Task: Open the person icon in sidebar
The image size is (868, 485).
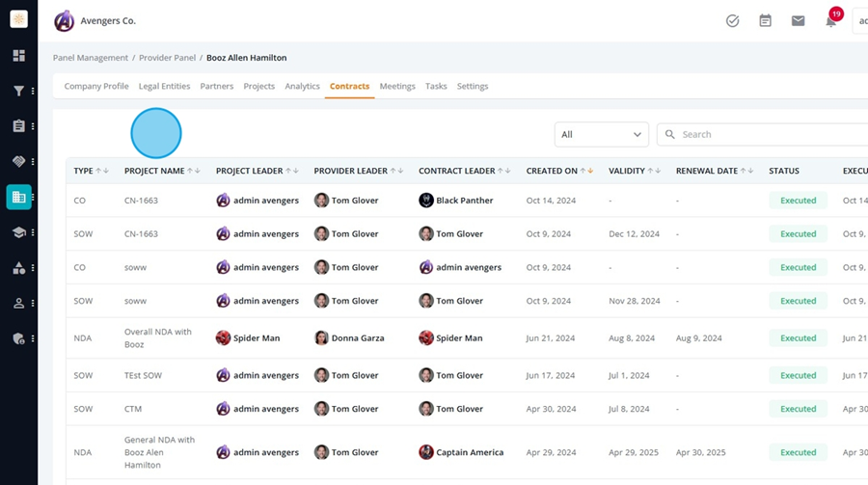Action: pyautogui.click(x=19, y=304)
